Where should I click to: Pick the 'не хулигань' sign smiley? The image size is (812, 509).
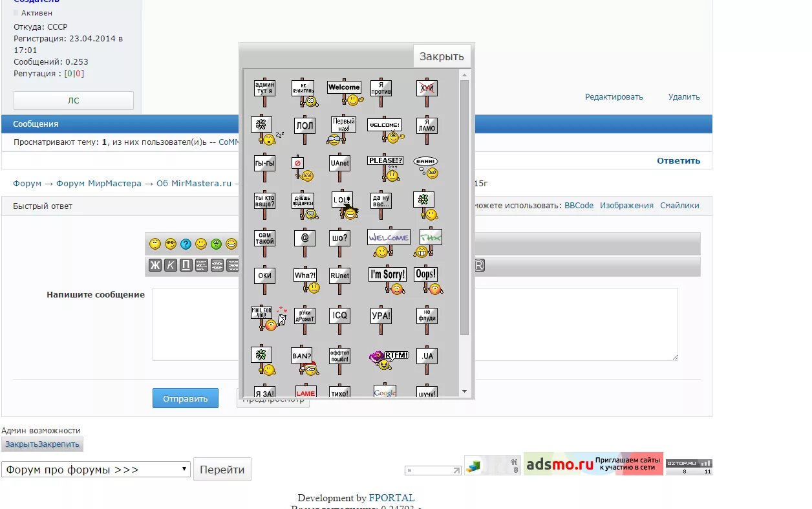coord(304,93)
